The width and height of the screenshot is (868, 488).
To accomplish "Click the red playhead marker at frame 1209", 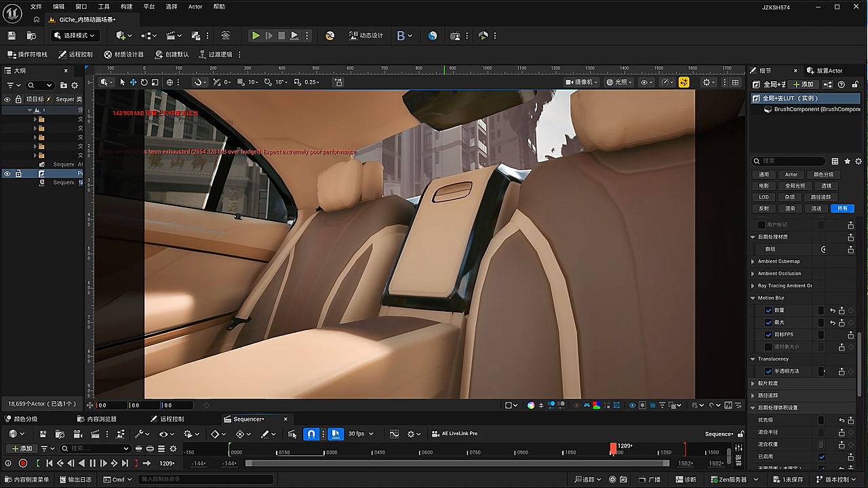I will (613, 448).
